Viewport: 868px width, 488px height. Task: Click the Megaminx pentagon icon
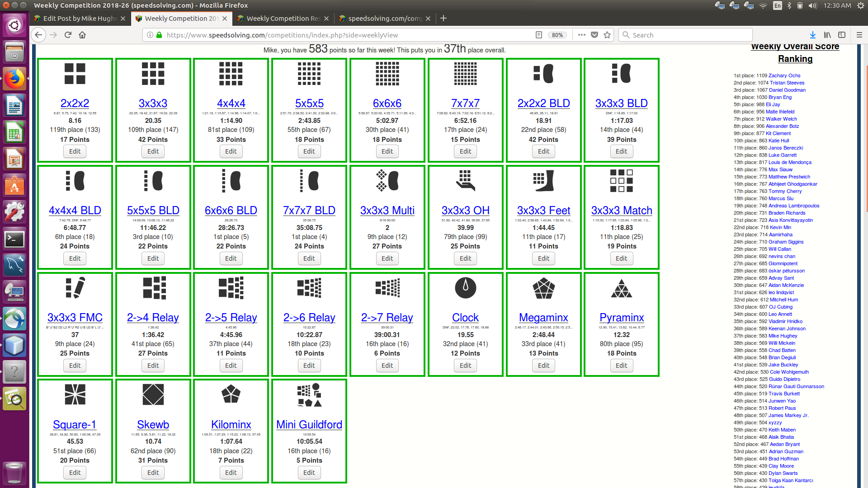pyautogui.click(x=543, y=288)
